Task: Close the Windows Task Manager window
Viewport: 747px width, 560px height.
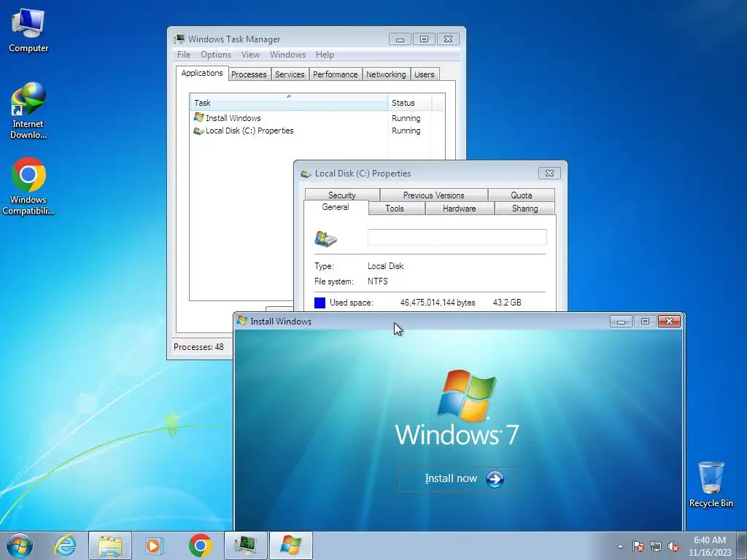Action: coord(449,39)
